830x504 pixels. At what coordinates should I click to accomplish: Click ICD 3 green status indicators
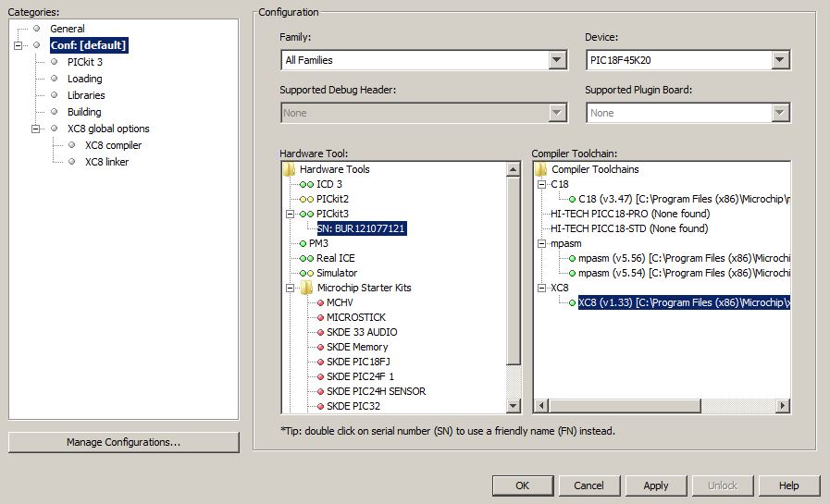pyautogui.click(x=306, y=185)
